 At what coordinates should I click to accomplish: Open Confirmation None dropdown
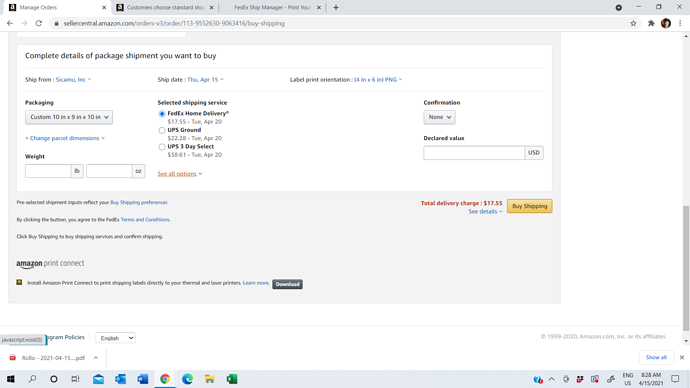[x=439, y=117]
